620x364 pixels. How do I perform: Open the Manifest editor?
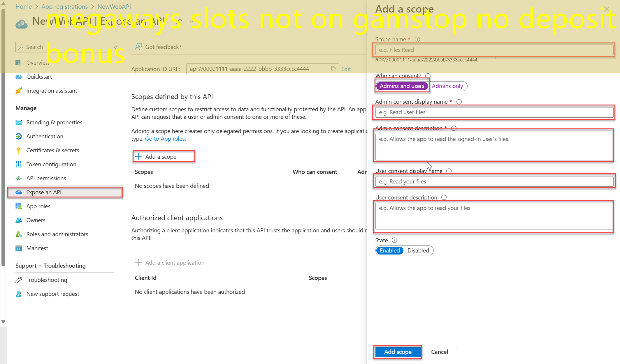click(37, 248)
